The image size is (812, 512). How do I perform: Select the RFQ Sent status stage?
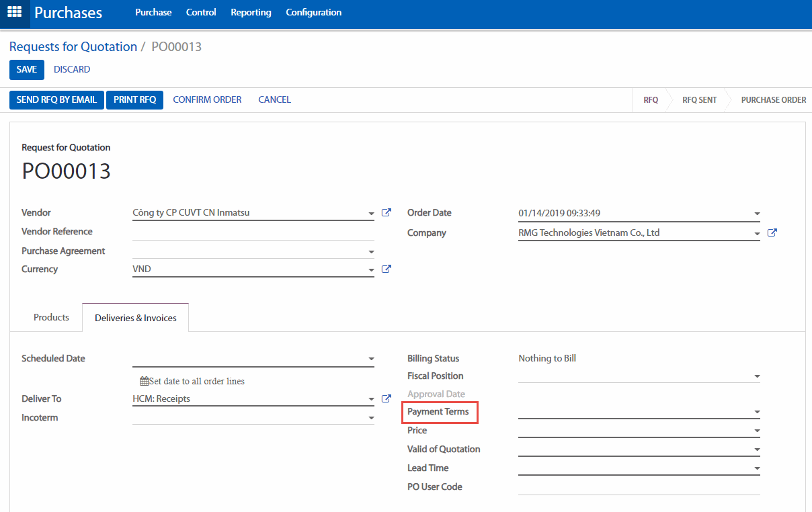tap(699, 100)
